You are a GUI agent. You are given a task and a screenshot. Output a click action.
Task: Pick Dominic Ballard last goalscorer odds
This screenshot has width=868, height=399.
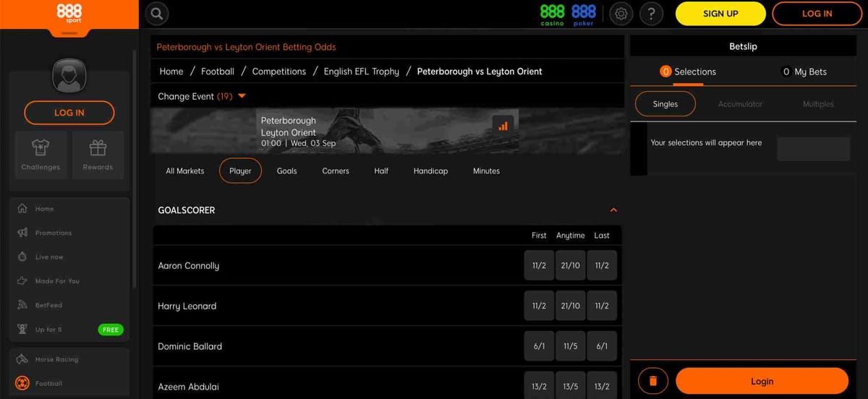[x=602, y=346]
